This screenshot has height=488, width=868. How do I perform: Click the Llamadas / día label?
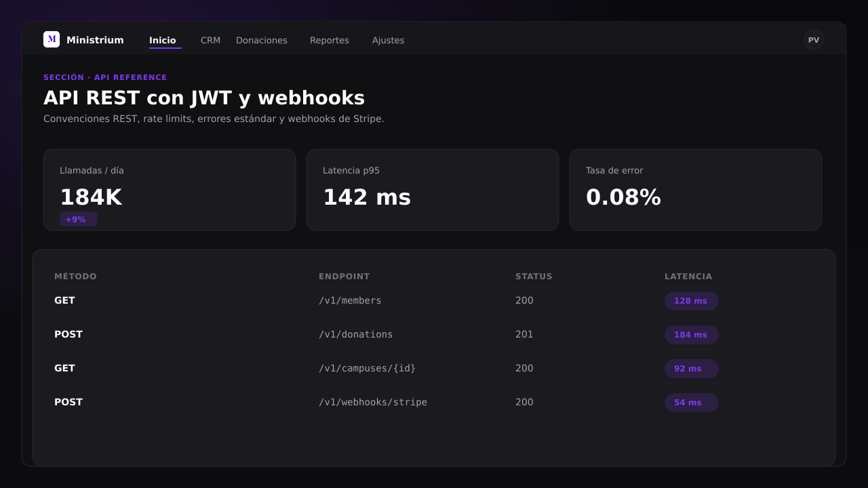click(92, 171)
